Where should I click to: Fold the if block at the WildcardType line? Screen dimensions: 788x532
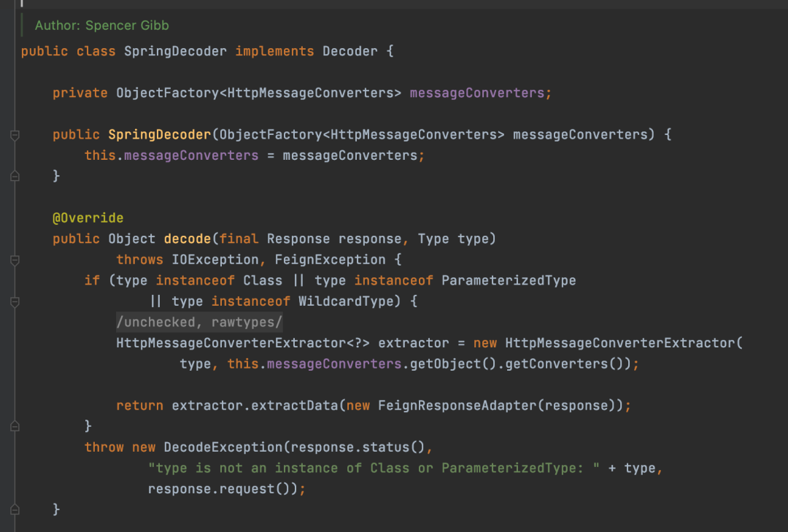coord(15,301)
